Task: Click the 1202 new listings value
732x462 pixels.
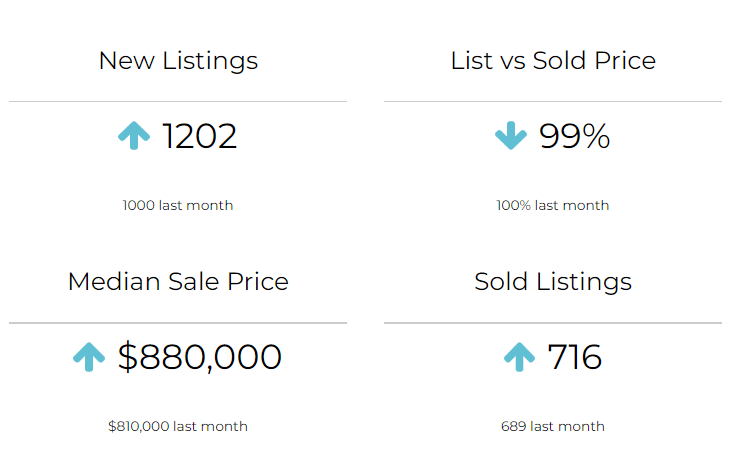Action: pos(200,136)
